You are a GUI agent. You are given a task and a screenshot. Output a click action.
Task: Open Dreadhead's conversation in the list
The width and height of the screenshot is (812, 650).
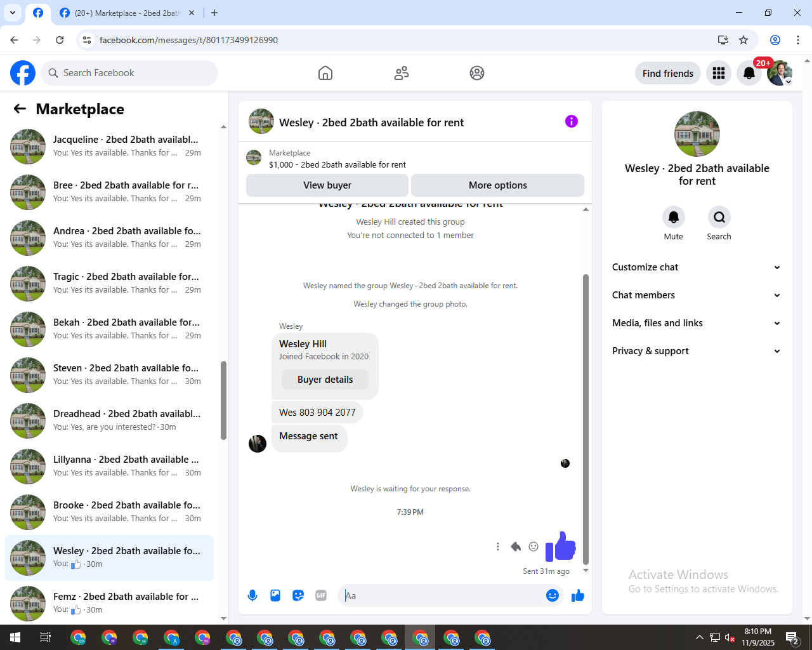pos(109,420)
